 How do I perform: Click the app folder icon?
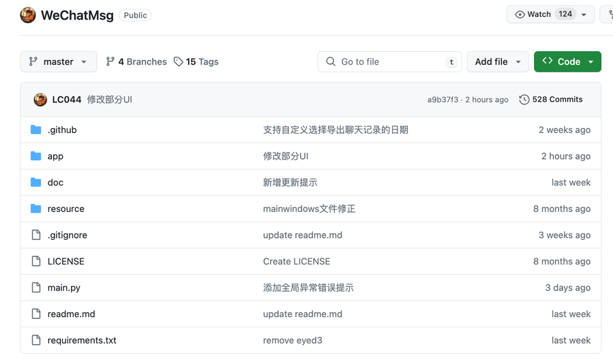[36, 156]
